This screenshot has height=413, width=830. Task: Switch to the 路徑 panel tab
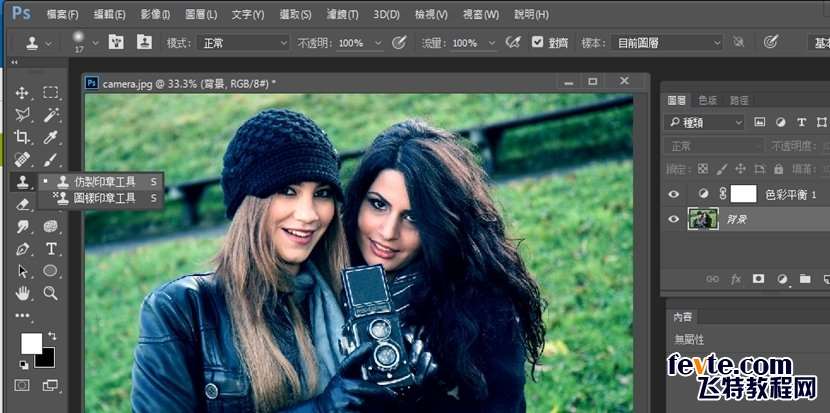tap(739, 100)
